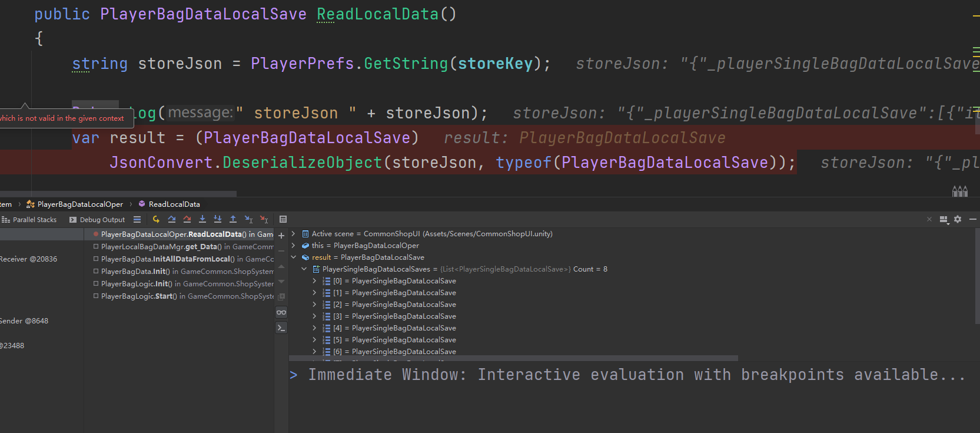Screen dimensions: 980x433
Task: Expand list element [3]
Action: 314,316
